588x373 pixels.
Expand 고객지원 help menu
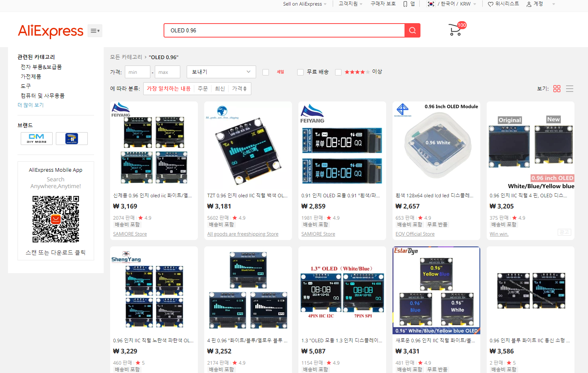click(351, 4)
